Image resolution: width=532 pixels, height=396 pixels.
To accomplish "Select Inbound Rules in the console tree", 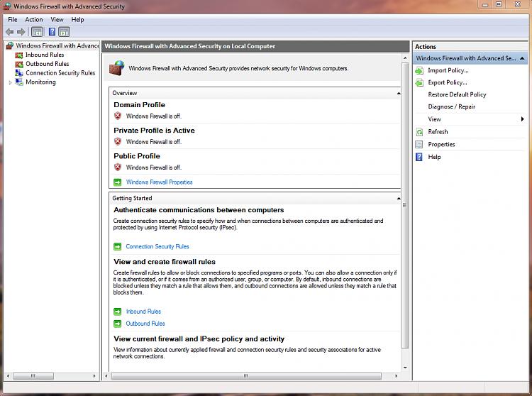I will coord(45,55).
